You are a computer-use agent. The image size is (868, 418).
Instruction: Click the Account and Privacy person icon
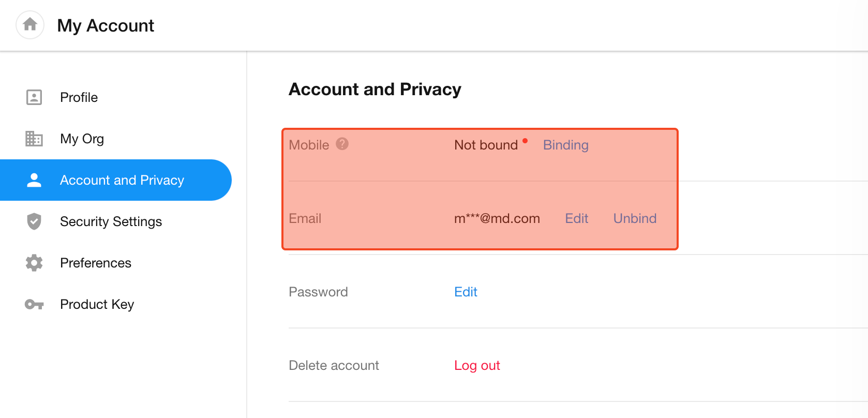(34, 180)
